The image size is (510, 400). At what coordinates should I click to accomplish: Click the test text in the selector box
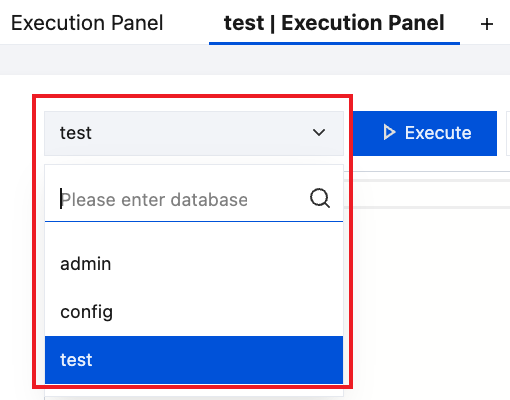click(76, 133)
